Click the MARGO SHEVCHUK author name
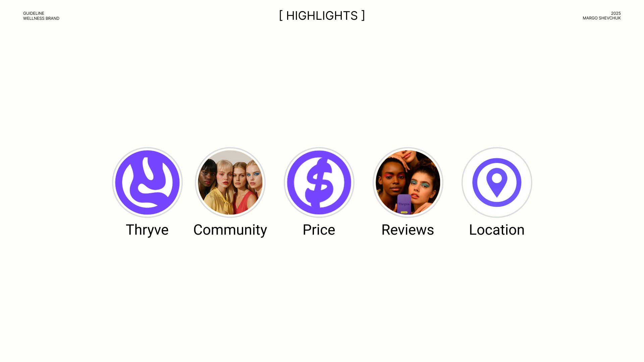This screenshot has height=362, width=644. pos(602,18)
